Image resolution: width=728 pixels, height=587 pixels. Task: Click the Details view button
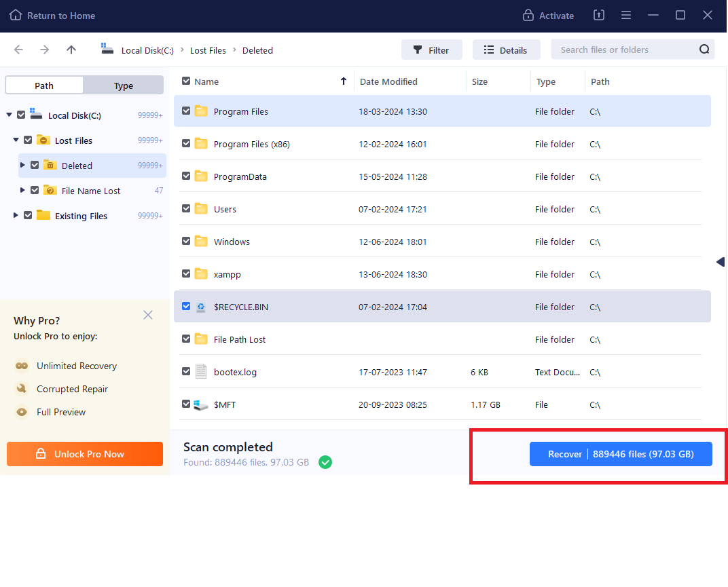point(506,50)
